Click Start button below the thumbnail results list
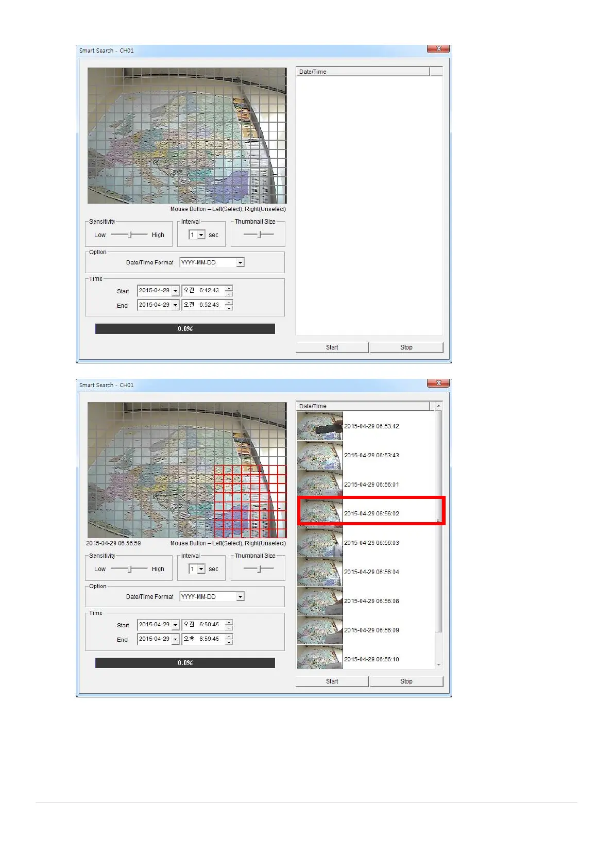Viewport: 613px width, 868px height. point(332,681)
